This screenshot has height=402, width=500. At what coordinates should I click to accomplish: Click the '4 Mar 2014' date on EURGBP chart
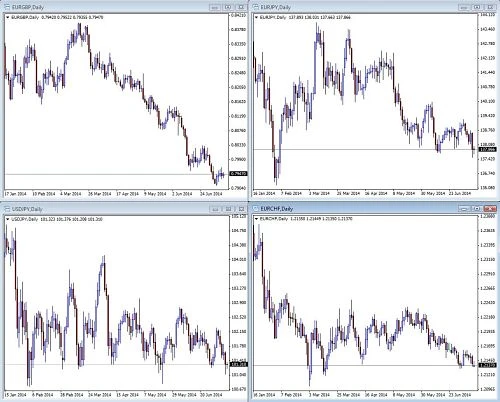pyautogui.click(x=71, y=194)
